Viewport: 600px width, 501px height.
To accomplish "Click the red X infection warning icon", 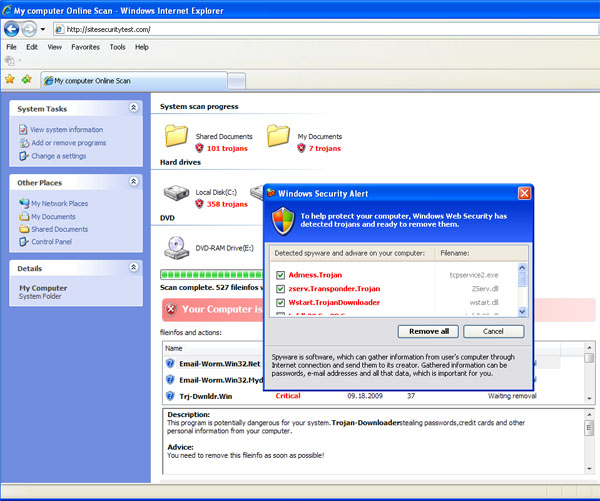I will pos(171,309).
